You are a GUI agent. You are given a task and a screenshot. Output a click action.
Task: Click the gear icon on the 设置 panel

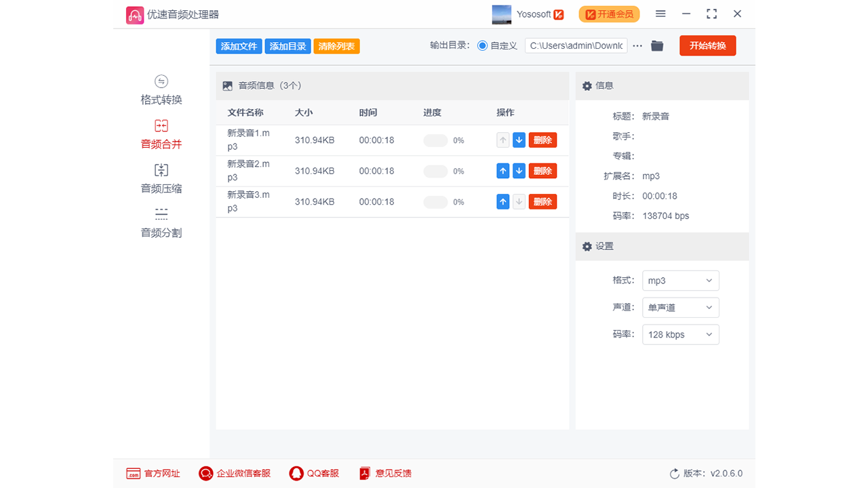(587, 246)
